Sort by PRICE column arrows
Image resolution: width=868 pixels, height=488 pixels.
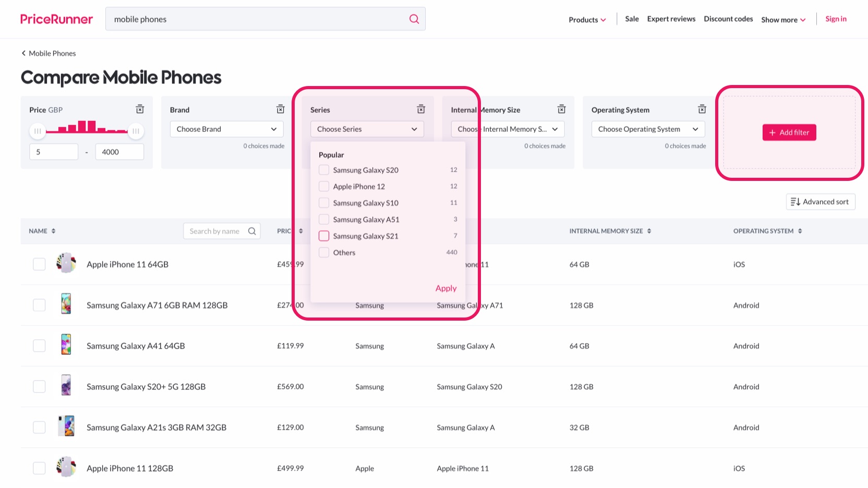301,231
